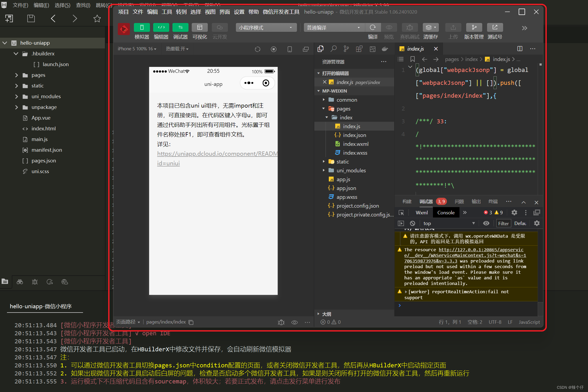Click the 编译 compile refresh icon
The image size is (588, 392).
click(373, 28)
